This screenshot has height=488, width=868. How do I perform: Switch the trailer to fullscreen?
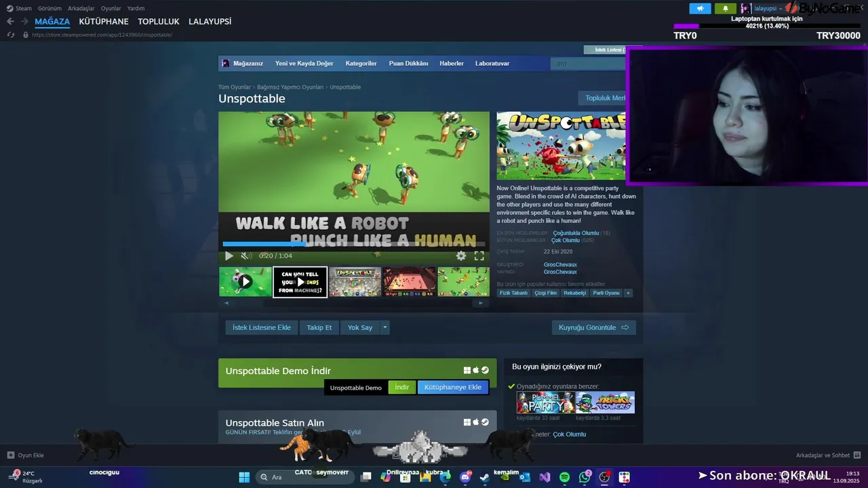click(x=479, y=256)
